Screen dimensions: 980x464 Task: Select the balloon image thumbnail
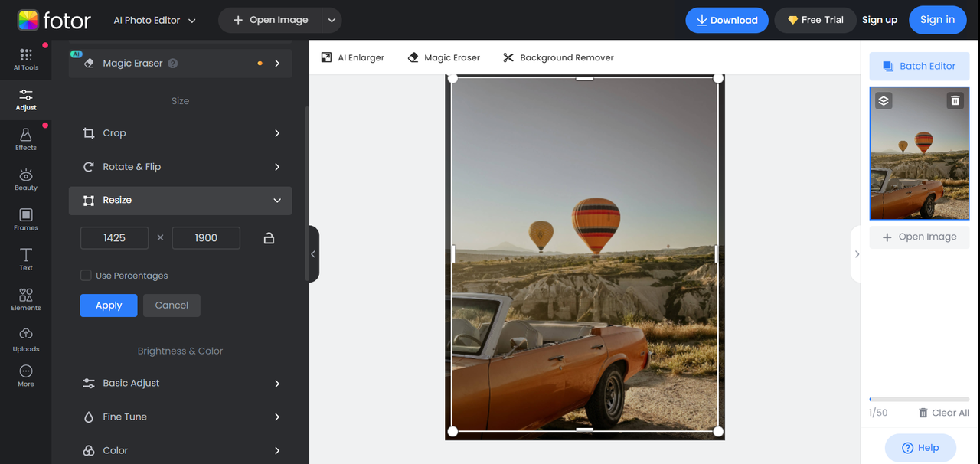[x=920, y=153]
